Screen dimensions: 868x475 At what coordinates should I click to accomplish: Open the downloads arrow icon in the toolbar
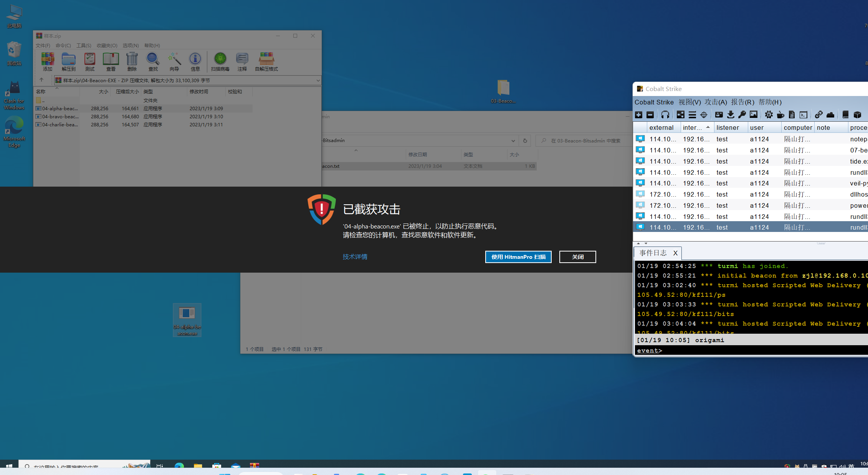coord(730,115)
